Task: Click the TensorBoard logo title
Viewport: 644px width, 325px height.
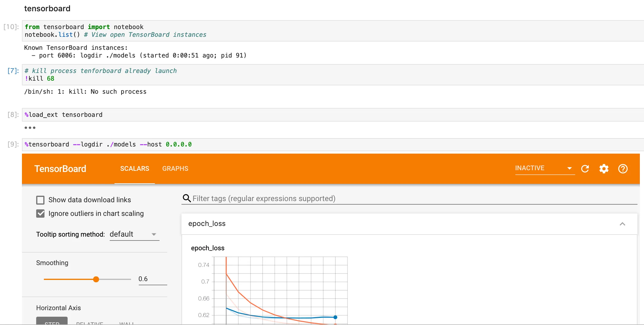Action: [x=60, y=169]
